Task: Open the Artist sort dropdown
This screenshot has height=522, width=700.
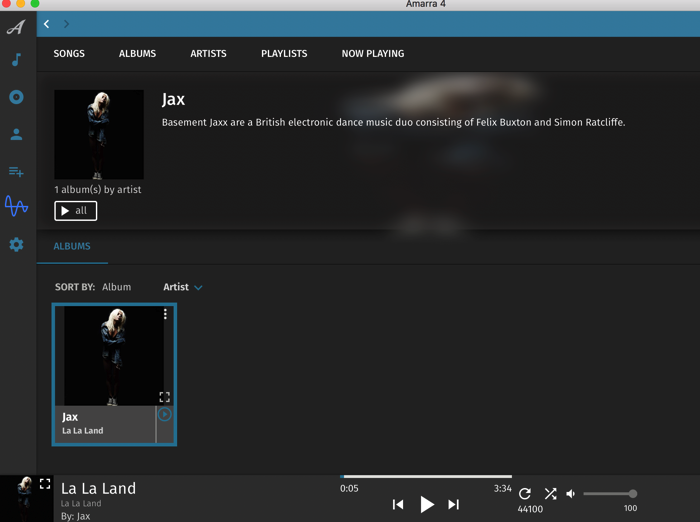Action: click(183, 287)
